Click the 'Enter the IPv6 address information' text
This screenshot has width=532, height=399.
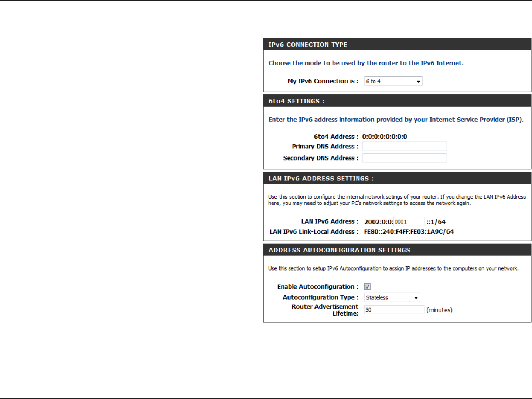[396, 120]
